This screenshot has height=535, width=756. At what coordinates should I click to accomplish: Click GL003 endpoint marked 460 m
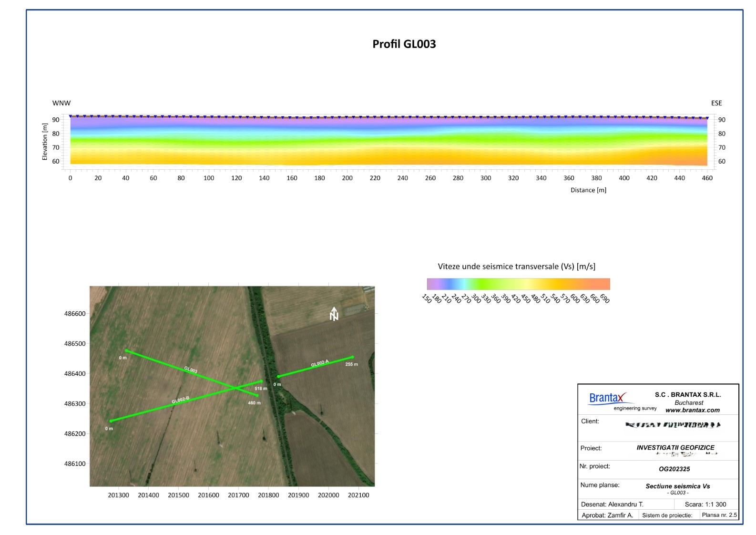coord(257,395)
